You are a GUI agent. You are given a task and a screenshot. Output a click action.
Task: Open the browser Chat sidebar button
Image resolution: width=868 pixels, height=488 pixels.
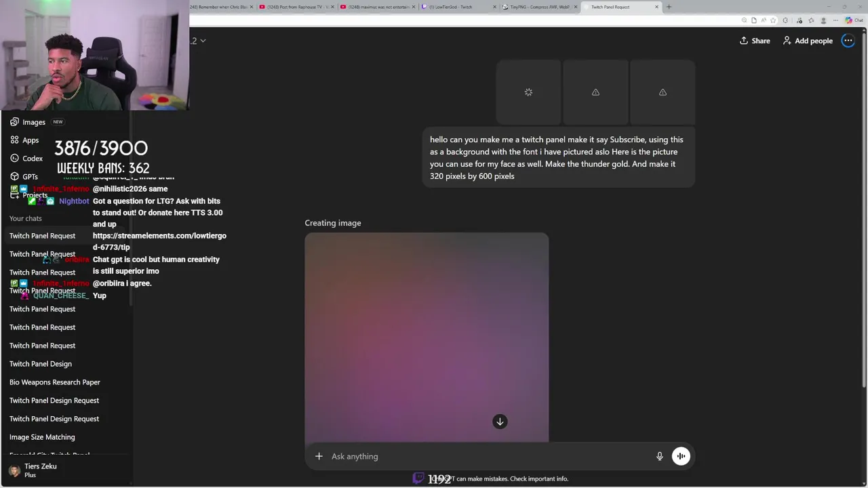854,20
